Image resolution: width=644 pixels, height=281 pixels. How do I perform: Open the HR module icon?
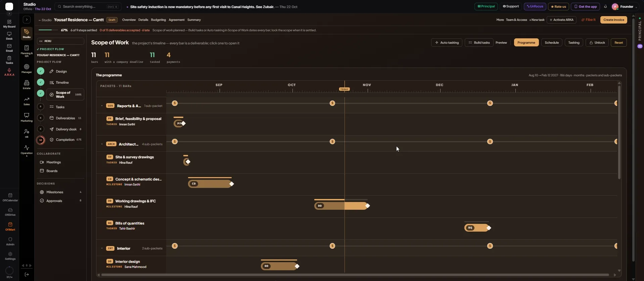27,133
